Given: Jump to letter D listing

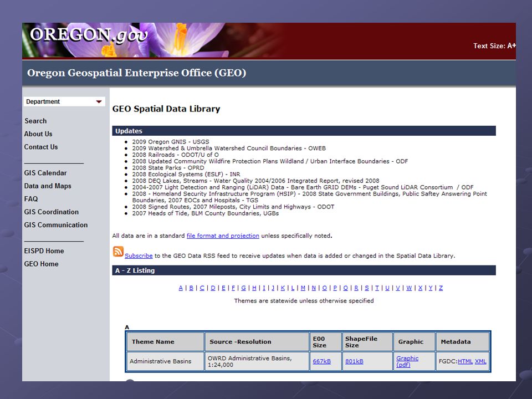Looking at the screenshot, I should pos(213,288).
